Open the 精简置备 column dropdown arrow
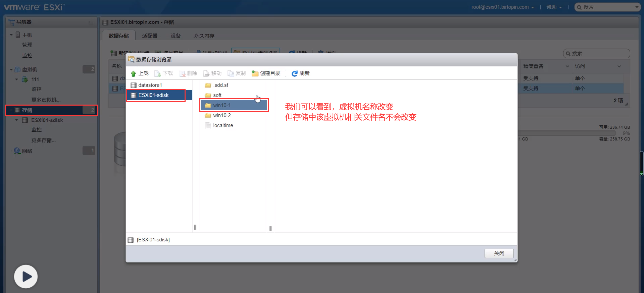 [x=567, y=66]
